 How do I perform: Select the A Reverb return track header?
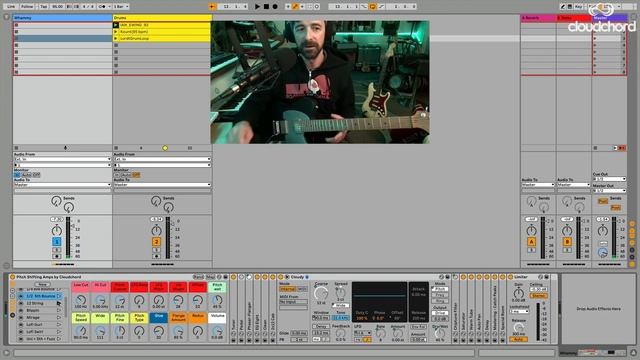[538, 18]
